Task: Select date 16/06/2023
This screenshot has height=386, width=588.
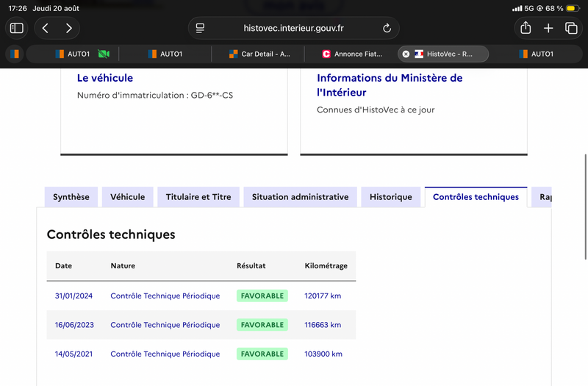Action: coord(74,325)
